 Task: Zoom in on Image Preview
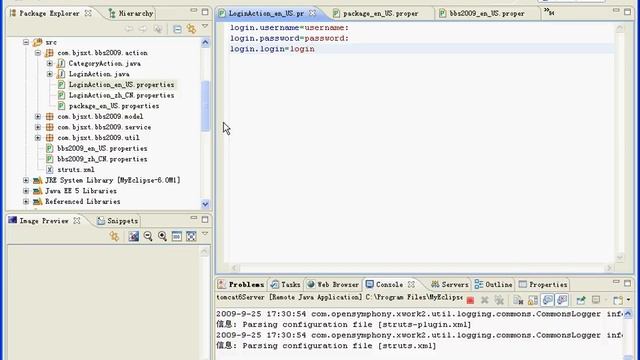[x=162, y=236]
